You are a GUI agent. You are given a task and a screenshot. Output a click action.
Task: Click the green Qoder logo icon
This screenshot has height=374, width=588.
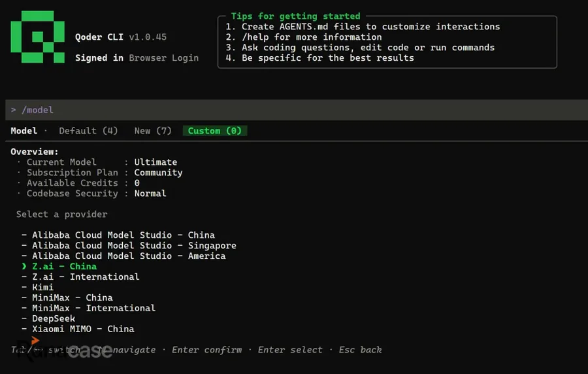pos(37,37)
